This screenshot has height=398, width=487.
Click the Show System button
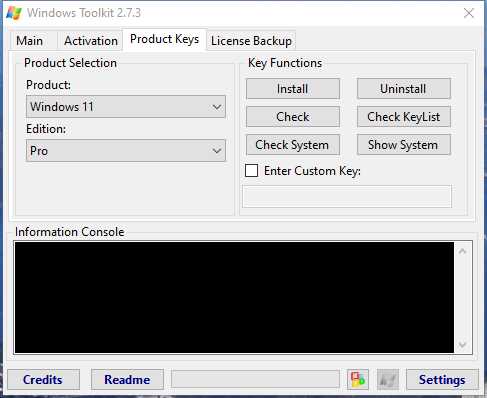(x=404, y=145)
